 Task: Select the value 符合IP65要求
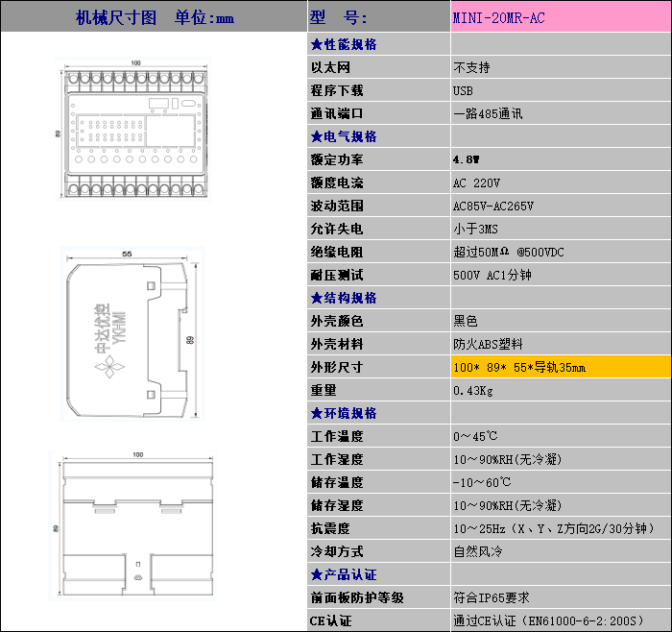(492, 597)
